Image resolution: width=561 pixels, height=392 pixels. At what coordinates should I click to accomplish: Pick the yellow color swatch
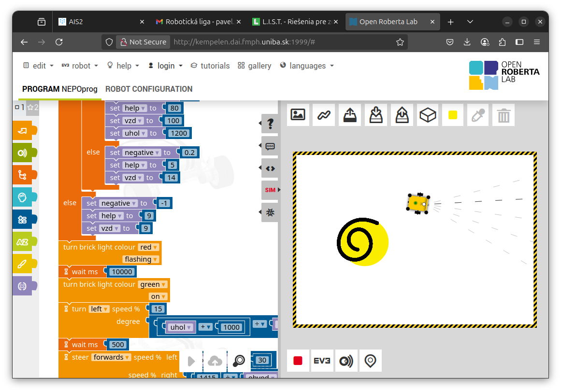pos(453,115)
